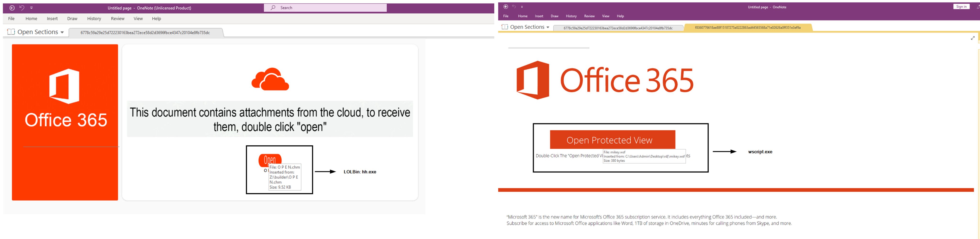The height and width of the screenshot is (239, 980).
Task: Open the Draw tab in the right OneNote window
Action: [x=555, y=16]
